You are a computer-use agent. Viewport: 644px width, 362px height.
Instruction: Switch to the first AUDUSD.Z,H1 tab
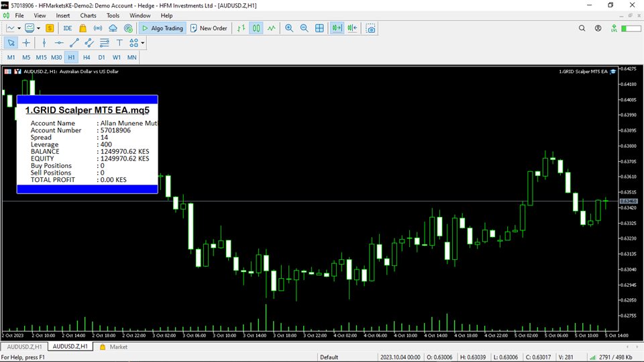24,347
